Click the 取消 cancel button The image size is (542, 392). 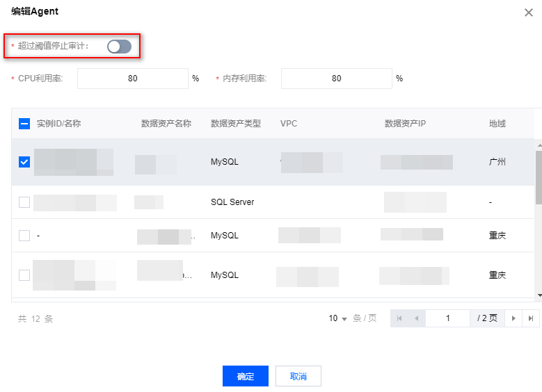pyautogui.click(x=298, y=376)
